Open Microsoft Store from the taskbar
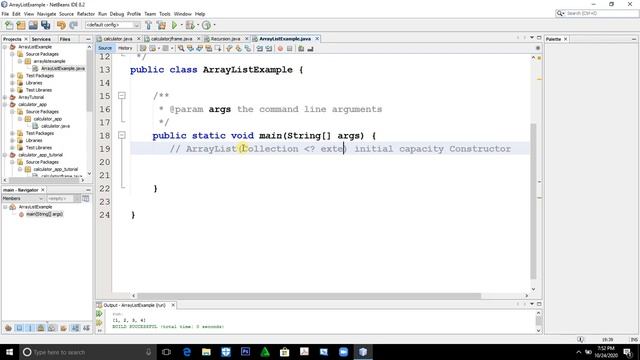 [284, 352]
